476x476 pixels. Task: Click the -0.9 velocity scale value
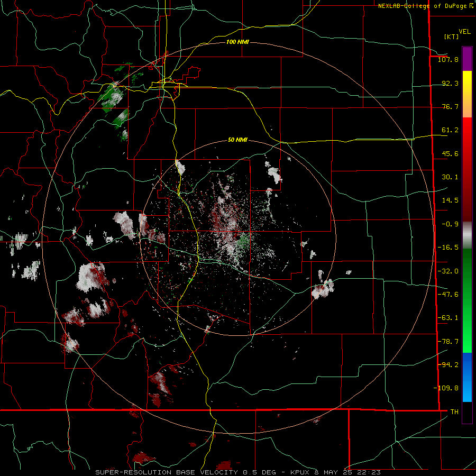(x=450, y=224)
